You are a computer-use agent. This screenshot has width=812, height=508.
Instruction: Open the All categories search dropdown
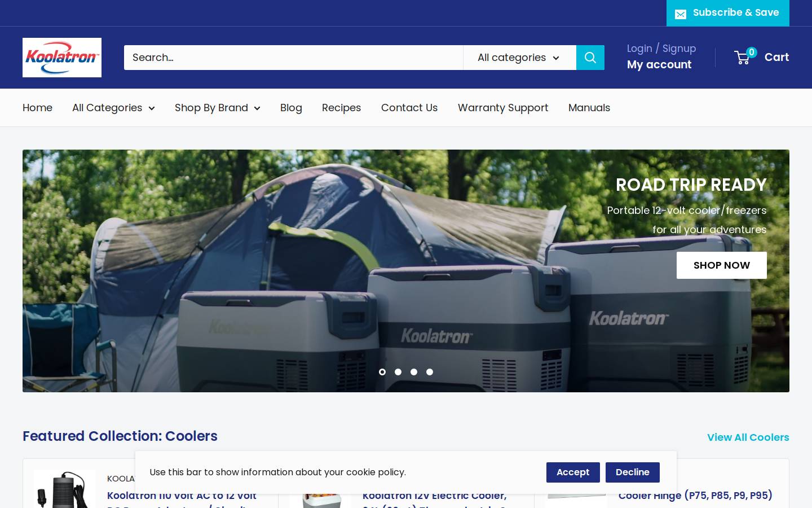[x=519, y=58]
